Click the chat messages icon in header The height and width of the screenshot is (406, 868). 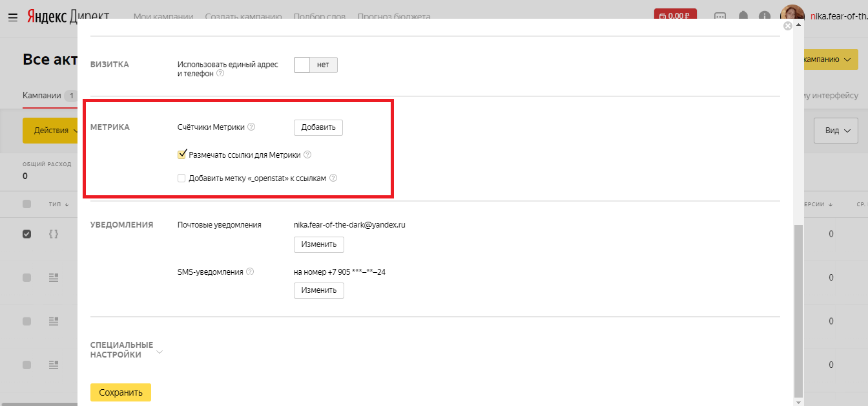pos(720,16)
